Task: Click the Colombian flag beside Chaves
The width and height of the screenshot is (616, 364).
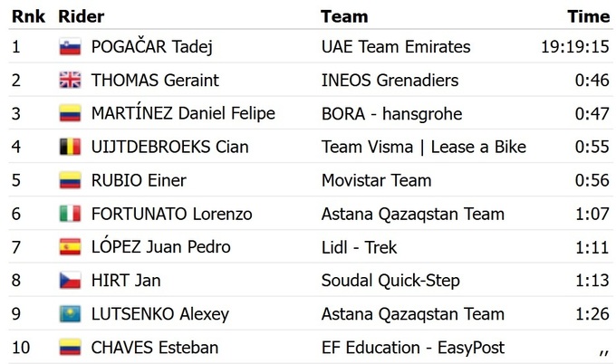Action: [70, 348]
